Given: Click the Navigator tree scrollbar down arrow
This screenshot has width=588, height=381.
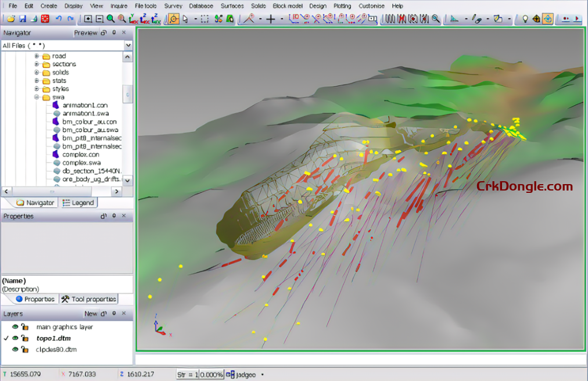Looking at the screenshot, I should coord(127,181).
